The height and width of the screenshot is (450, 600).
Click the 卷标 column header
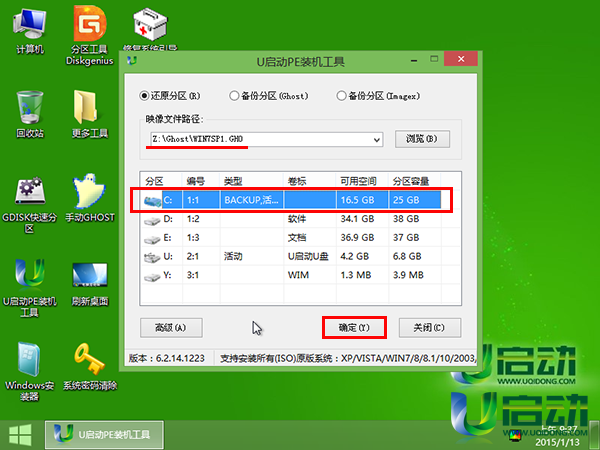click(x=310, y=181)
